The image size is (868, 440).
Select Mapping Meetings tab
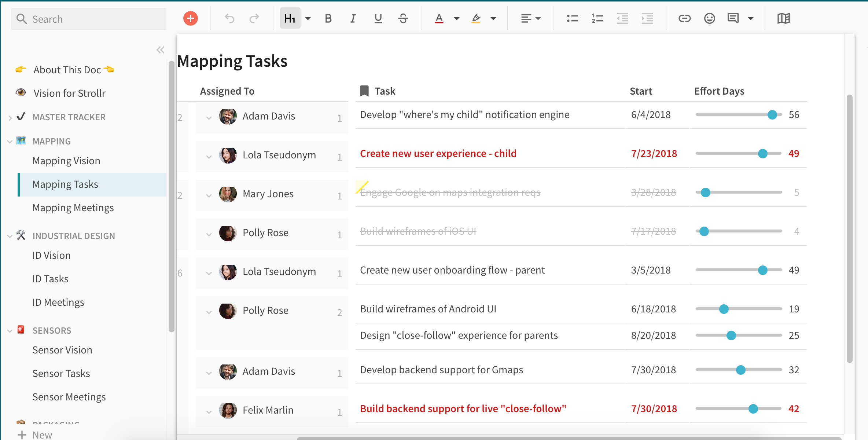(x=73, y=208)
